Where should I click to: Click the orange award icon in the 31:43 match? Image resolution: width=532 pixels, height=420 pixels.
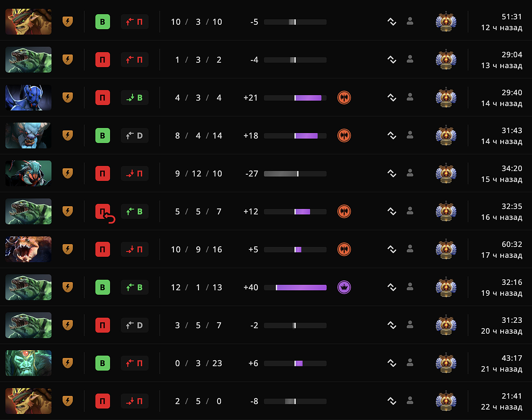click(344, 135)
